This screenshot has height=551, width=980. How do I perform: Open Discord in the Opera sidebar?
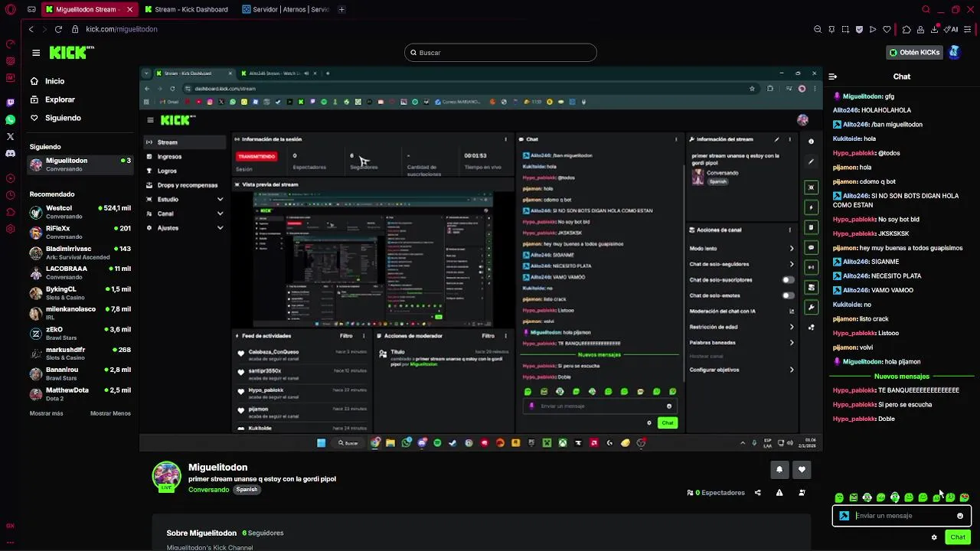(10, 153)
